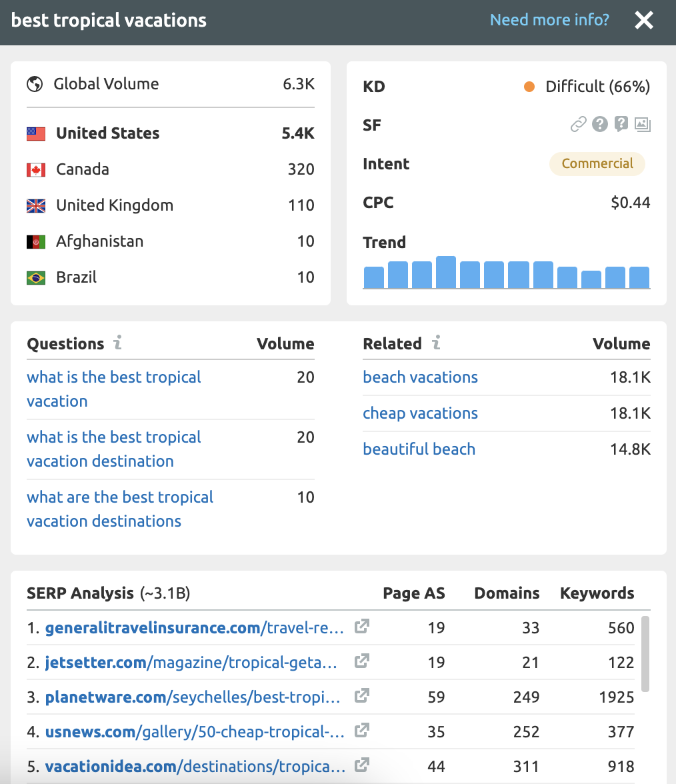The width and height of the screenshot is (676, 784).
Task: Click the info icon next to Questions
Action: pyautogui.click(x=117, y=344)
